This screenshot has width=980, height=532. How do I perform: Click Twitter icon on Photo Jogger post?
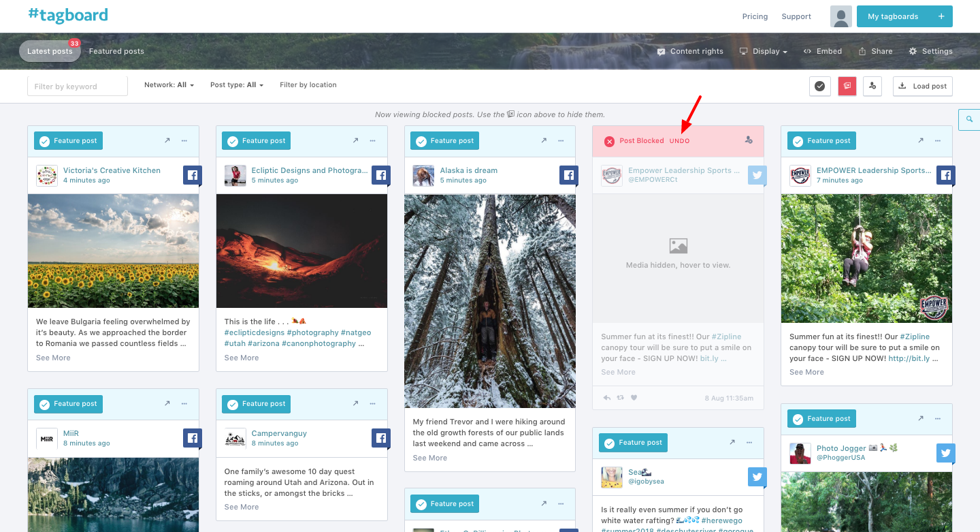tap(946, 454)
